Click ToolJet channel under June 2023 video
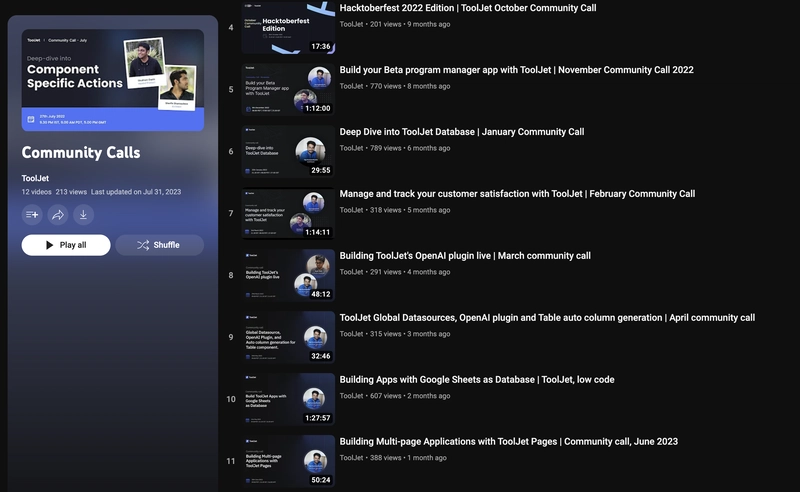Screen dimensions: 800x492 click(x=352, y=458)
